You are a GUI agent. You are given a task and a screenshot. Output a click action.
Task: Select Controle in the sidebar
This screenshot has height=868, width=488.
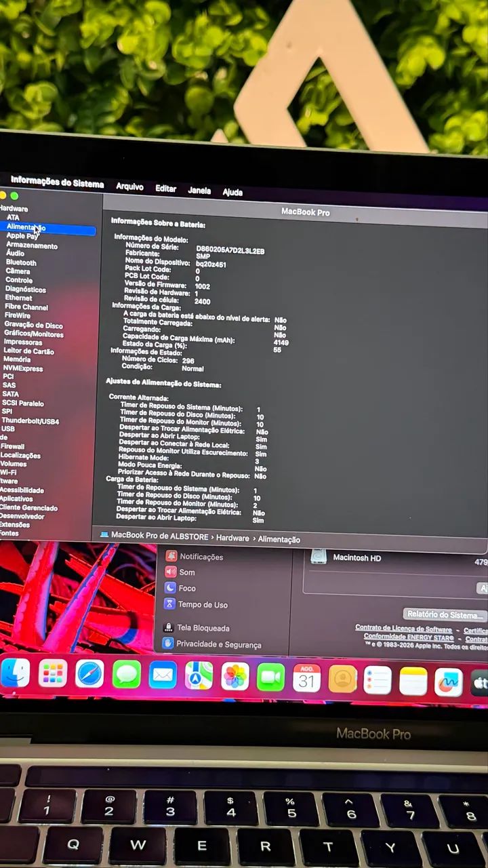tap(19, 280)
